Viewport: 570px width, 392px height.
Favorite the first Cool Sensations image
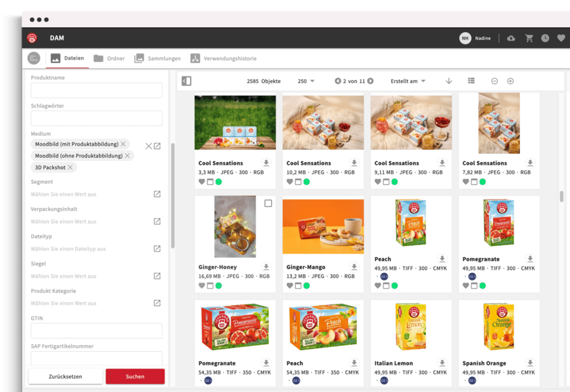[x=202, y=182]
